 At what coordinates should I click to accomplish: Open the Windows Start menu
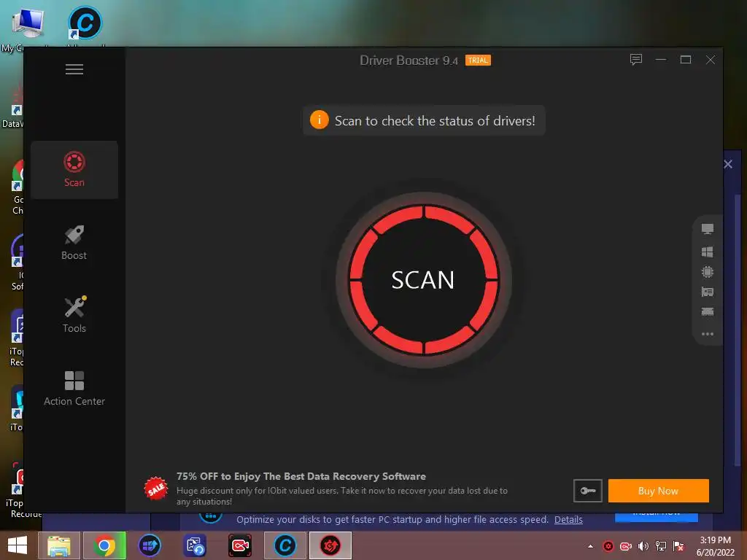coord(18,545)
